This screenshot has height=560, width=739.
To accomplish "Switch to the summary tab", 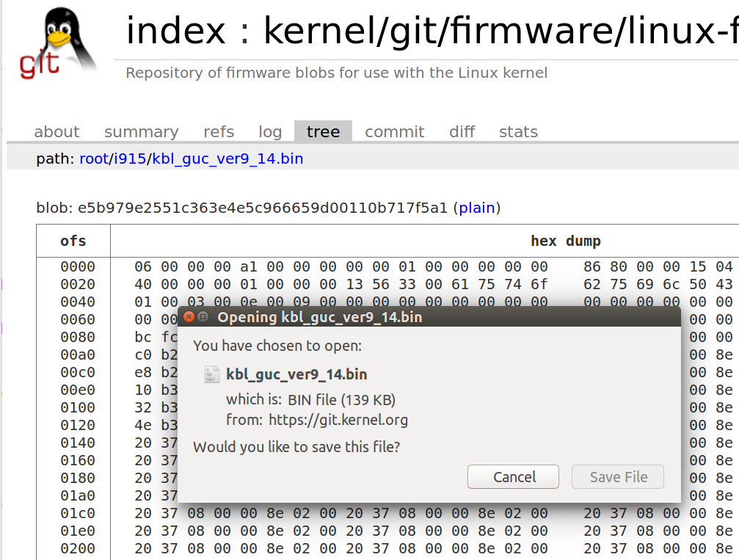I will coord(141,131).
